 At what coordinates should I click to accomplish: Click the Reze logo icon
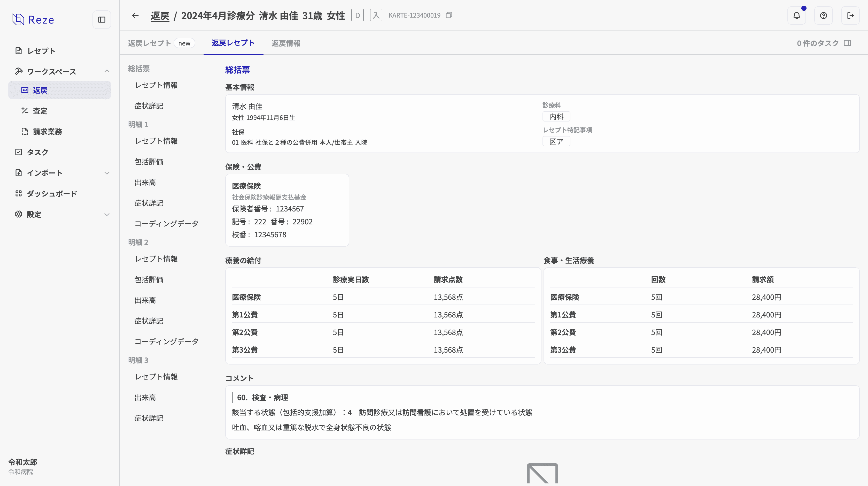18,20
